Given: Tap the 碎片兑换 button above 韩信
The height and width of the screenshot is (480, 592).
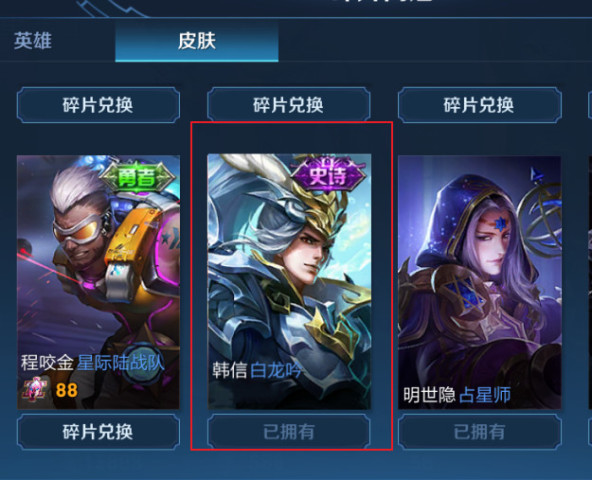Looking at the screenshot, I should (288, 105).
